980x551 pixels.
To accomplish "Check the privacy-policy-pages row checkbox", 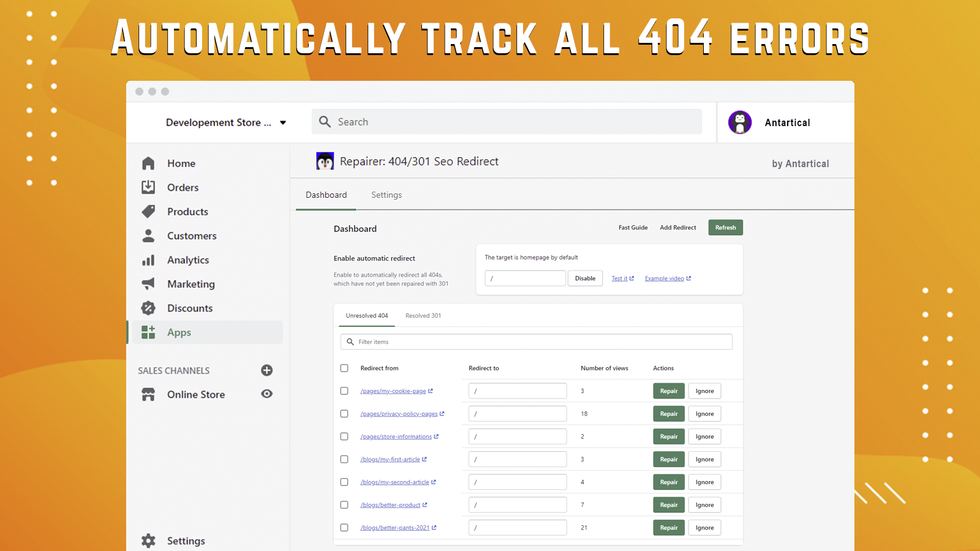I will [x=344, y=413].
